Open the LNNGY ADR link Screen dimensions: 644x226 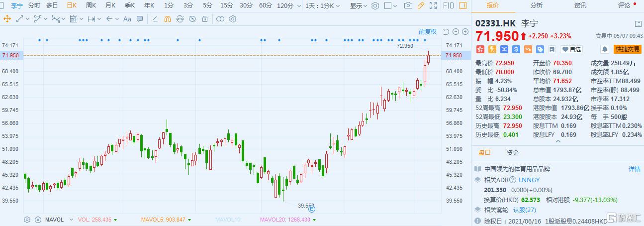[x=529, y=179]
